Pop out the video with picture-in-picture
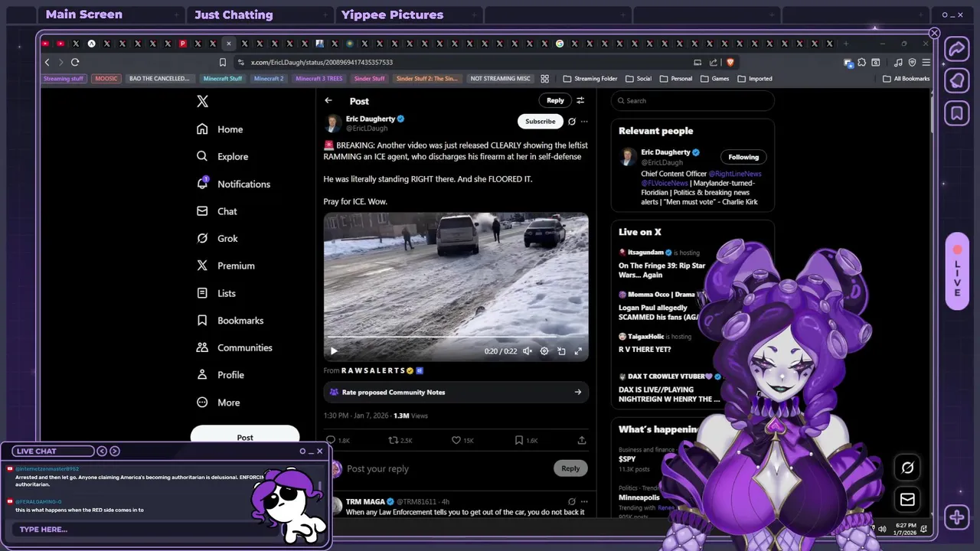 [561, 351]
